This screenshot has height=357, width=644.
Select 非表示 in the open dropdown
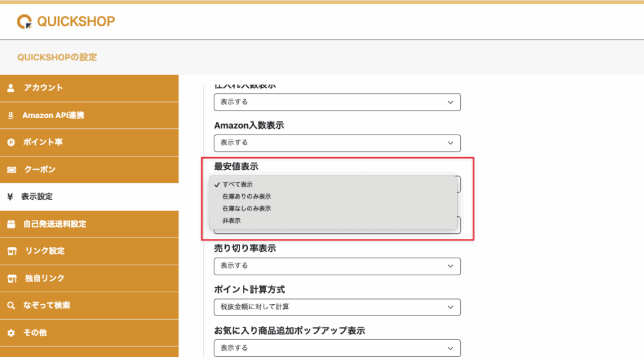pyautogui.click(x=231, y=221)
